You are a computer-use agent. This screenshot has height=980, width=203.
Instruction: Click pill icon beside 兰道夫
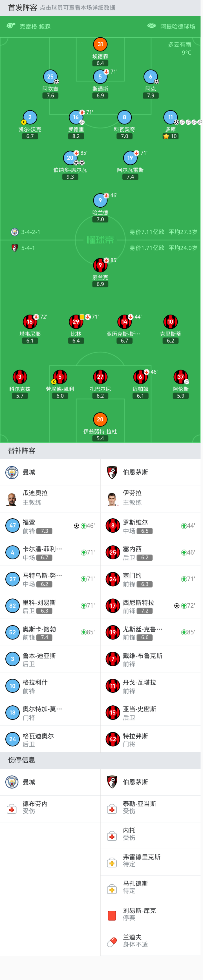coord(112,942)
